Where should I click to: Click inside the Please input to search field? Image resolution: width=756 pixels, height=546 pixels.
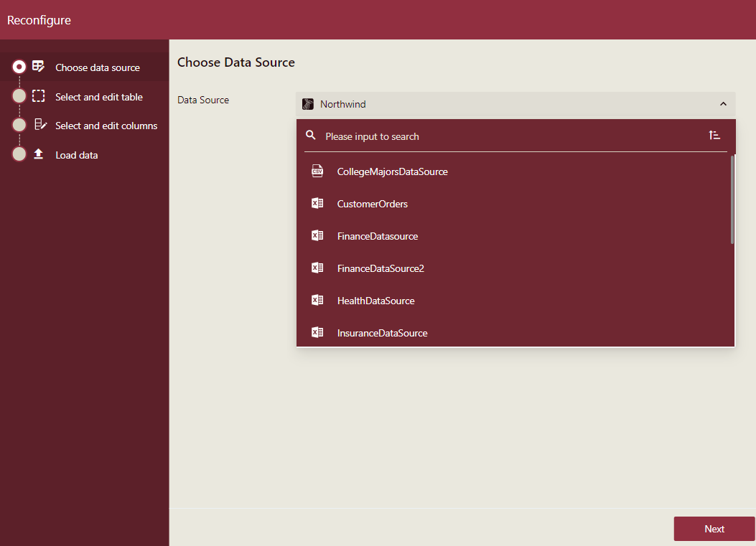pyautogui.click(x=431, y=135)
